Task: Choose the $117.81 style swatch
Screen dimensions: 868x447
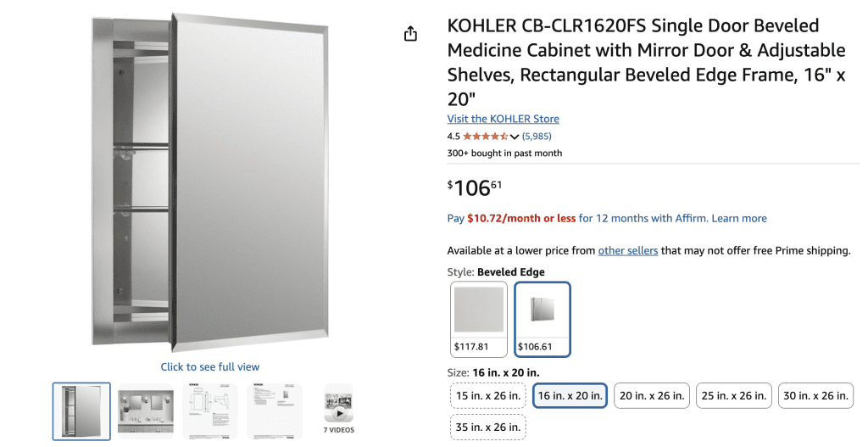Action: [479, 319]
